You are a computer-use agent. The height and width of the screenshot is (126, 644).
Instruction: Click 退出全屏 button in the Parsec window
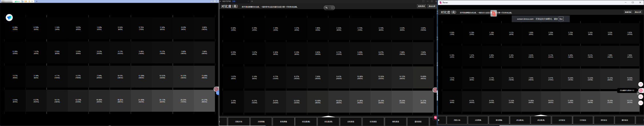point(638,12)
